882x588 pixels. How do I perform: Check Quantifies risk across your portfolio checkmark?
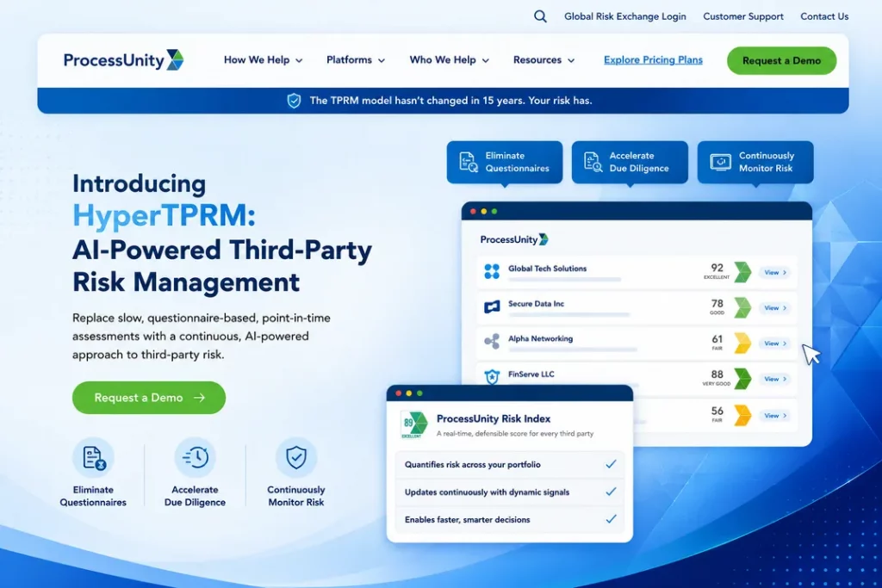611,464
